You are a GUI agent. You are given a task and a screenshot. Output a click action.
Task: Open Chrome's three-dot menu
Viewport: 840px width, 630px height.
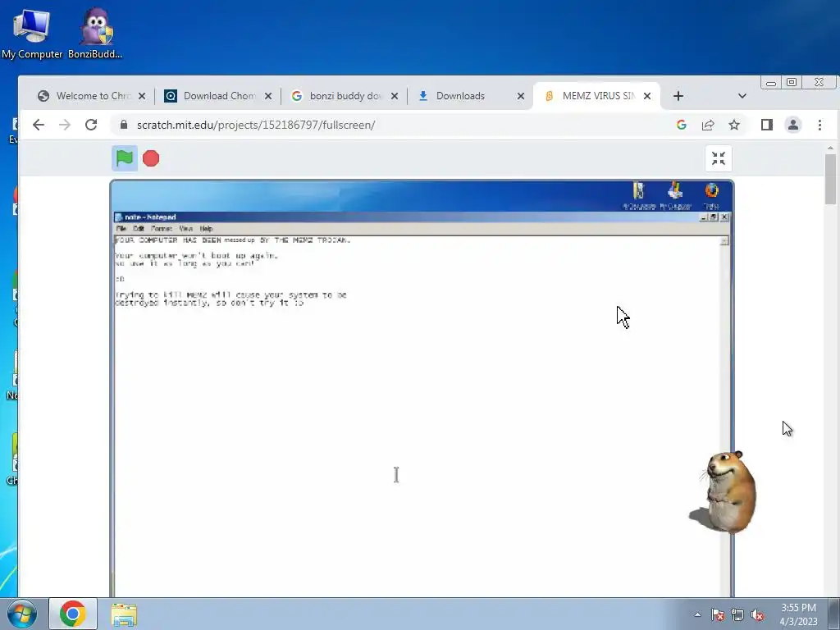[x=819, y=125]
